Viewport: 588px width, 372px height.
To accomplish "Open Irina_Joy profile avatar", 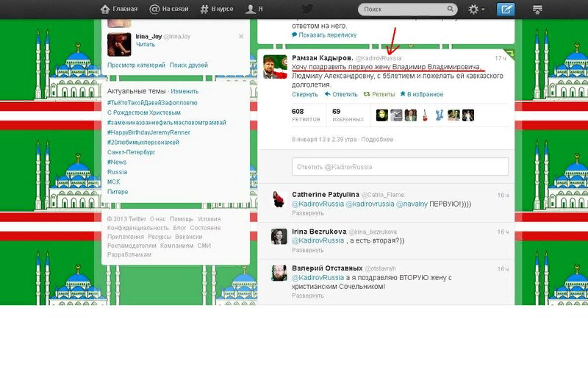I will [x=119, y=44].
